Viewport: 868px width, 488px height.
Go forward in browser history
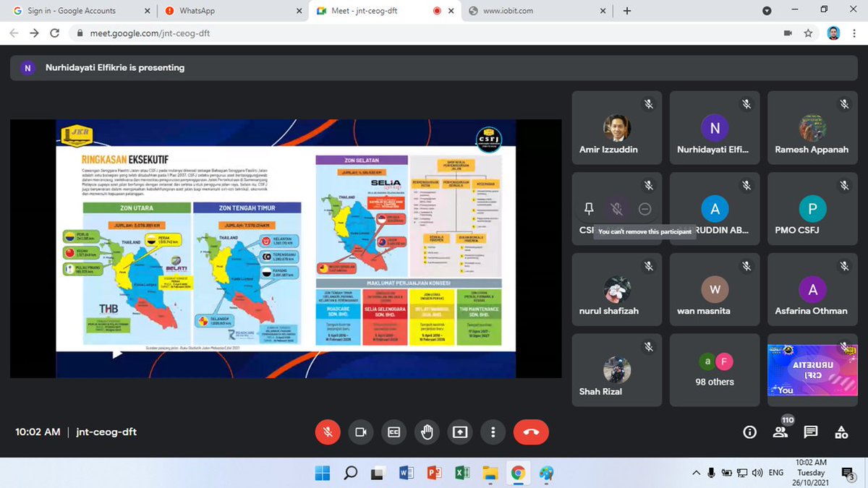click(34, 33)
